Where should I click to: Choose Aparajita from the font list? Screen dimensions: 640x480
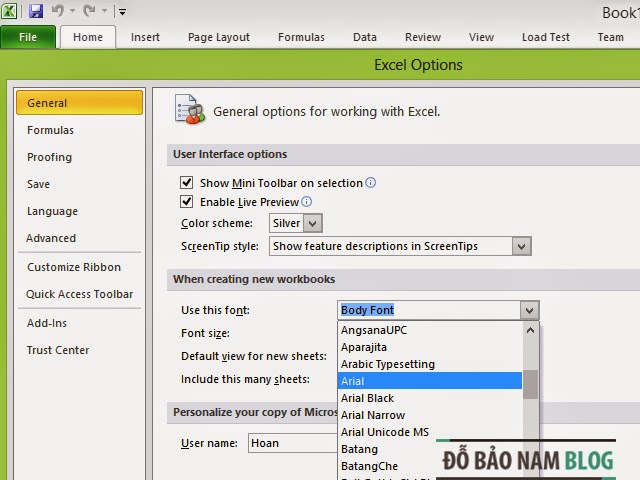click(430, 347)
